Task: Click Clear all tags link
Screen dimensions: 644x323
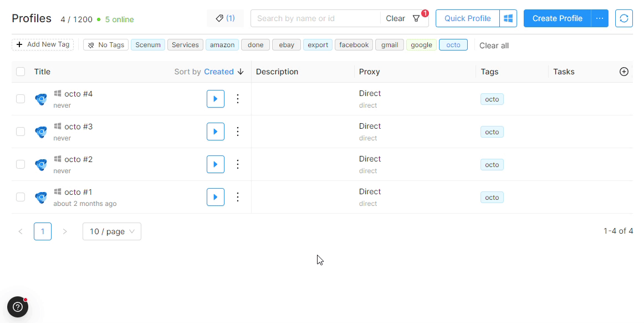Action: (494, 46)
